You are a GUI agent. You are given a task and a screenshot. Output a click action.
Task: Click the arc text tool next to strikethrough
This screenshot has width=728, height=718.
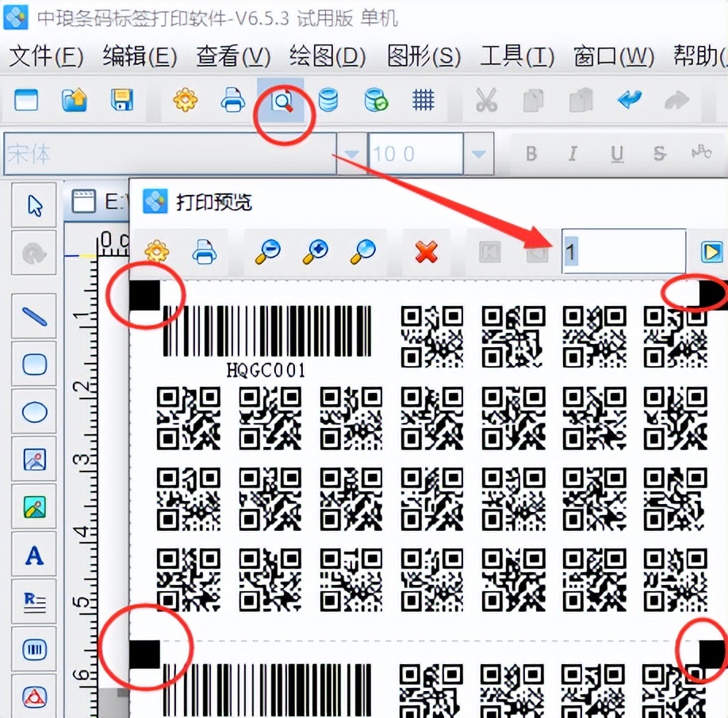point(701,153)
